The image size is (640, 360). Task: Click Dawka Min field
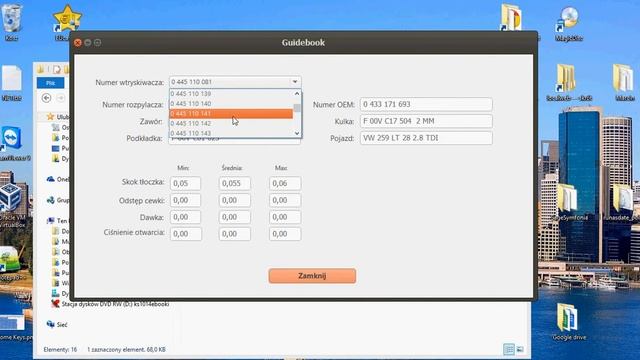tap(186, 217)
